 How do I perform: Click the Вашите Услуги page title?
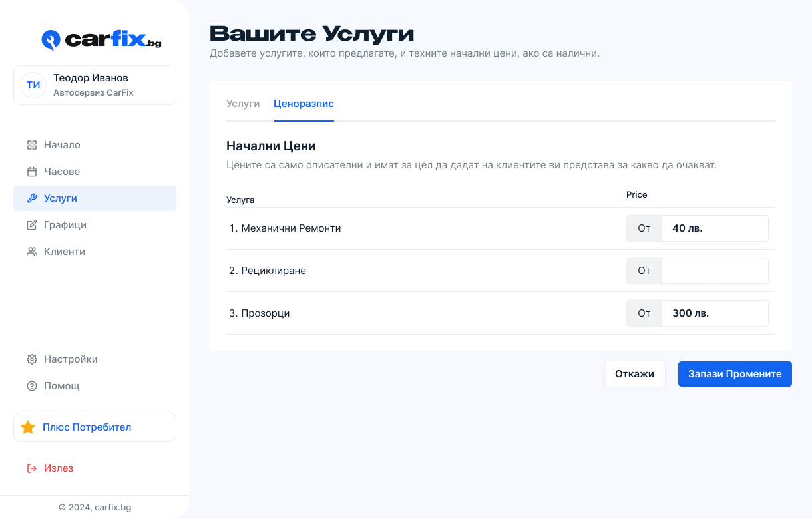(x=312, y=33)
